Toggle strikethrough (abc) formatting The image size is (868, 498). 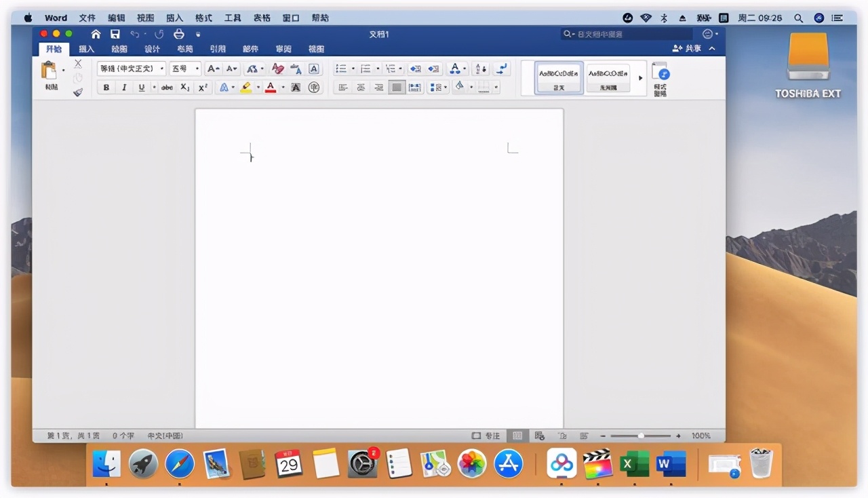(167, 88)
